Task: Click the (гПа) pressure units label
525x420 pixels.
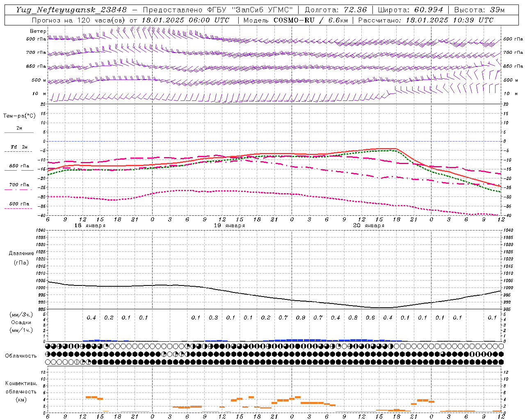Action: click(x=21, y=262)
